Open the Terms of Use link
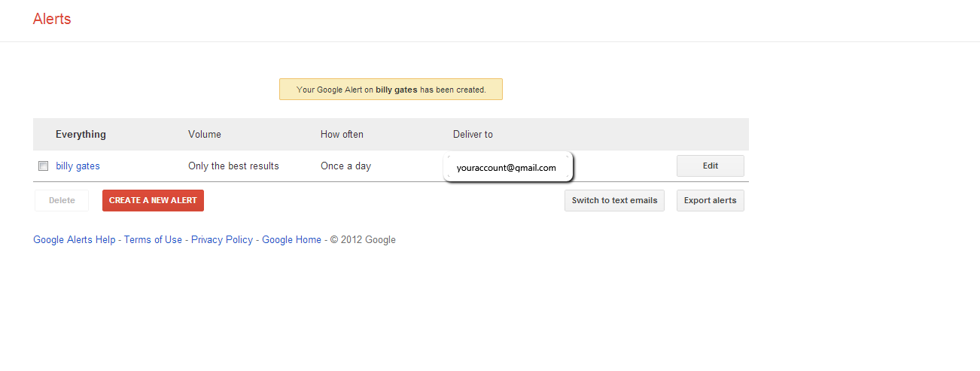The width and height of the screenshot is (980, 371). point(153,240)
